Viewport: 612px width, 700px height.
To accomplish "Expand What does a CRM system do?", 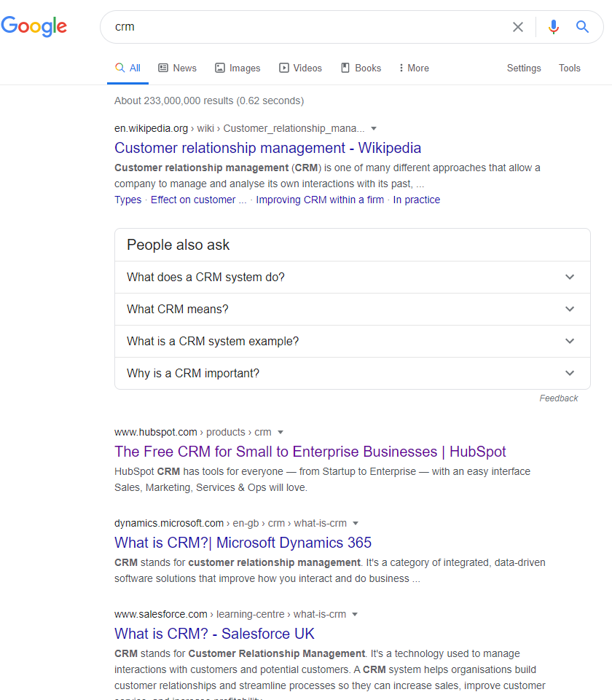I will click(x=353, y=278).
